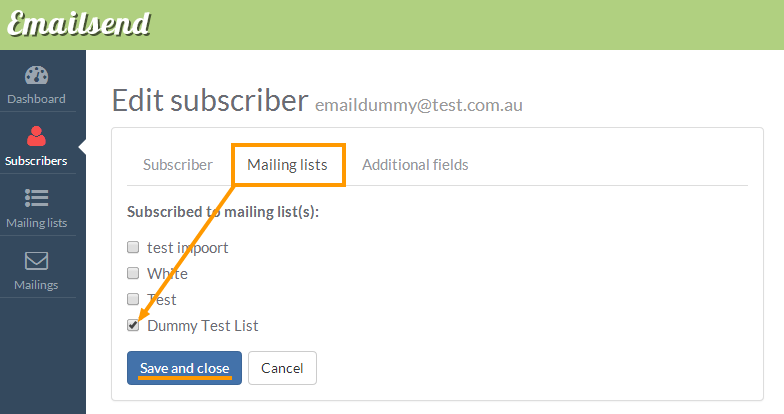The width and height of the screenshot is (784, 414).
Task: Click the Mailings text label in the sidebar
Action: click(36, 285)
